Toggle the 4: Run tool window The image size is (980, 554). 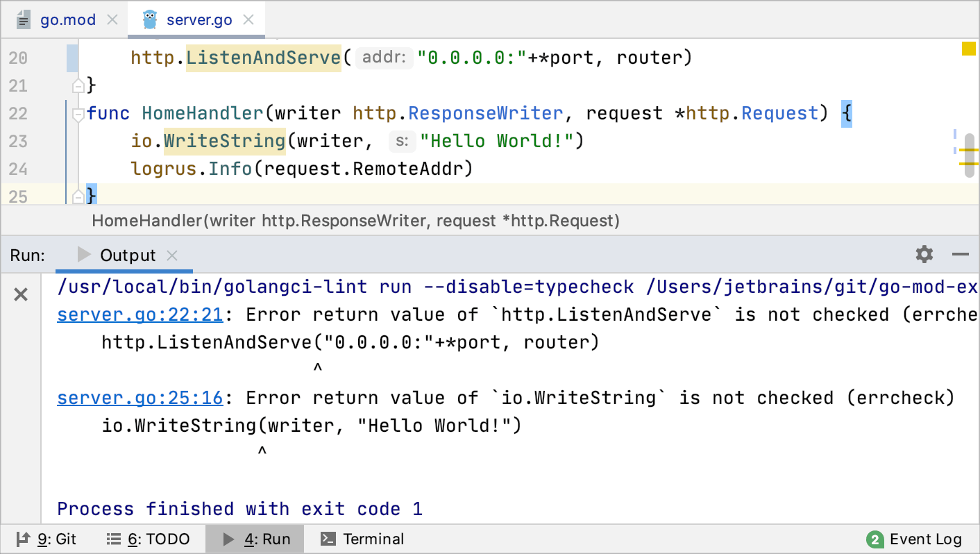(x=255, y=539)
